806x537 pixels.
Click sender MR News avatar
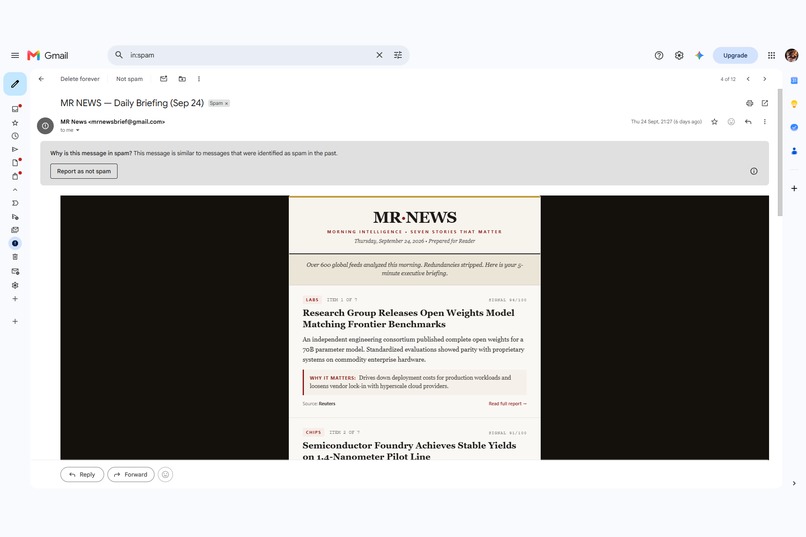(x=45, y=125)
